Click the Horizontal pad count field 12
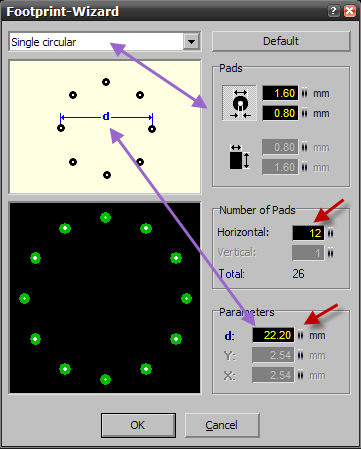Screen dimensions: 361x449 click(308, 233)
